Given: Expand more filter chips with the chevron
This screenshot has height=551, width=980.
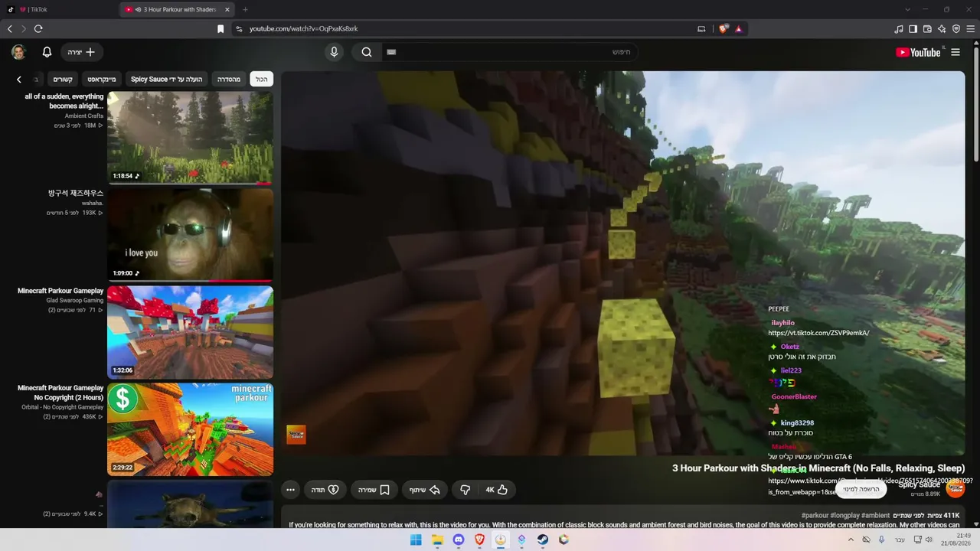Looking at the screenshot, I should click(19, 79).
